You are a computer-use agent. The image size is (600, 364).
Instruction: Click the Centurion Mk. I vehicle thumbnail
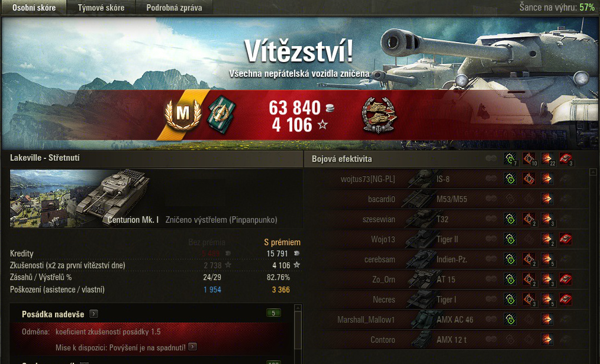click(x=80, y=199)
